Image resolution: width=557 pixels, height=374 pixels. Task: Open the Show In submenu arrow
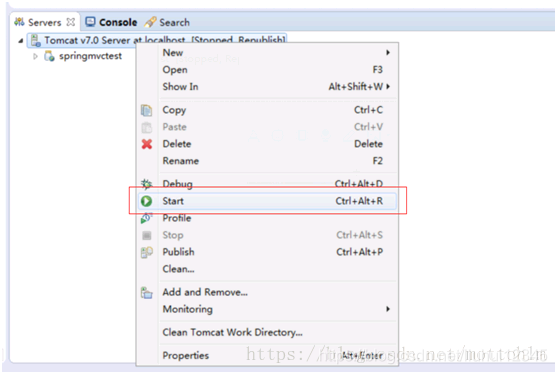click(x=388, y=86)
